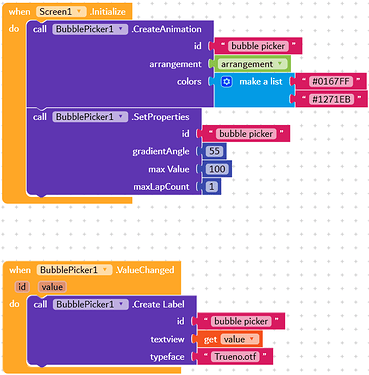369x375 pixels.
Task: Click the bubble picker id in SetProperties
Action: coord(246,134)
